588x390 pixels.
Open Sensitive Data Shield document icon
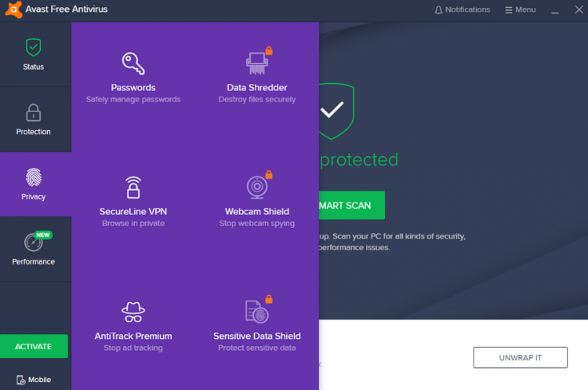coord(256,312)
